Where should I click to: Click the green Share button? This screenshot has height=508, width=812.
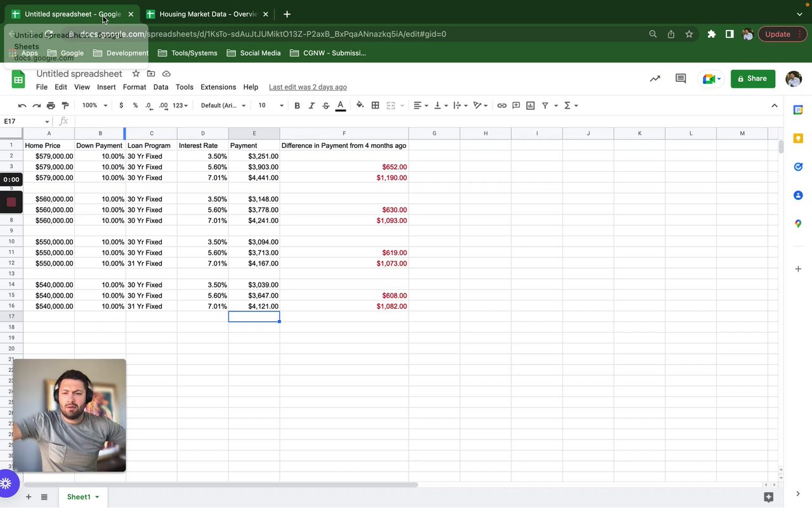coord(753,79)
